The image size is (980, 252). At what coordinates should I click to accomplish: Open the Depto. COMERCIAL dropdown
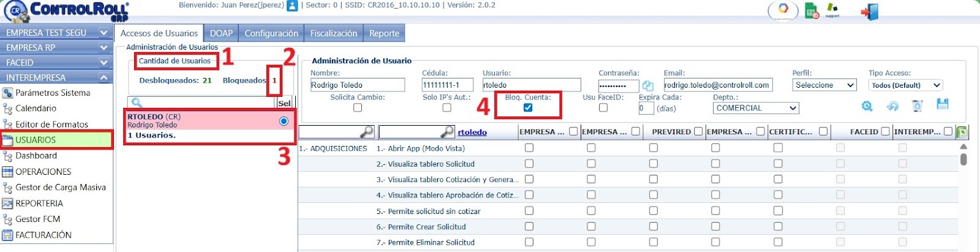click(756, 109)
